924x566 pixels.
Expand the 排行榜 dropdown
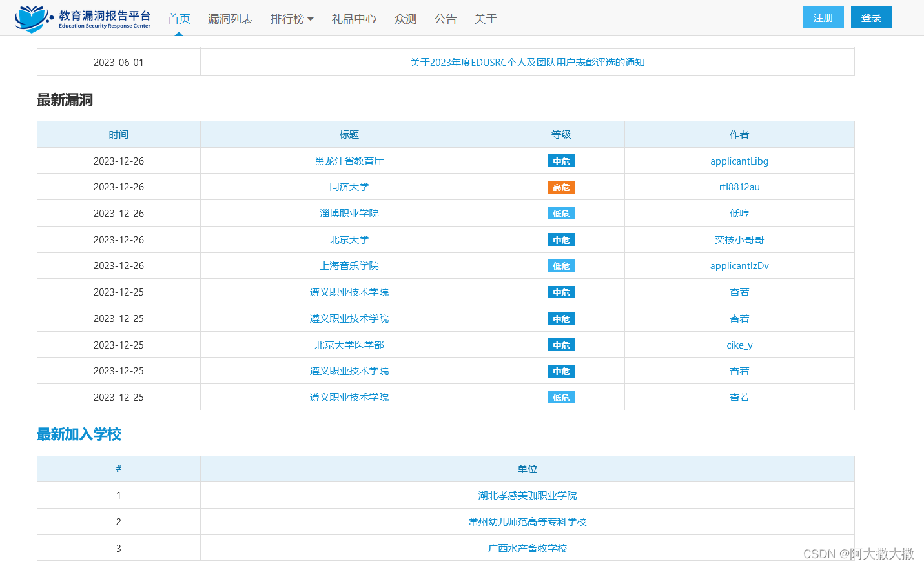(x=292, y=19)
